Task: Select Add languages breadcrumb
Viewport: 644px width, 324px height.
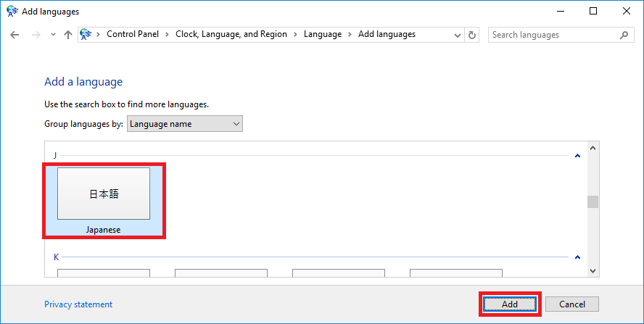Action: [387, 35]
